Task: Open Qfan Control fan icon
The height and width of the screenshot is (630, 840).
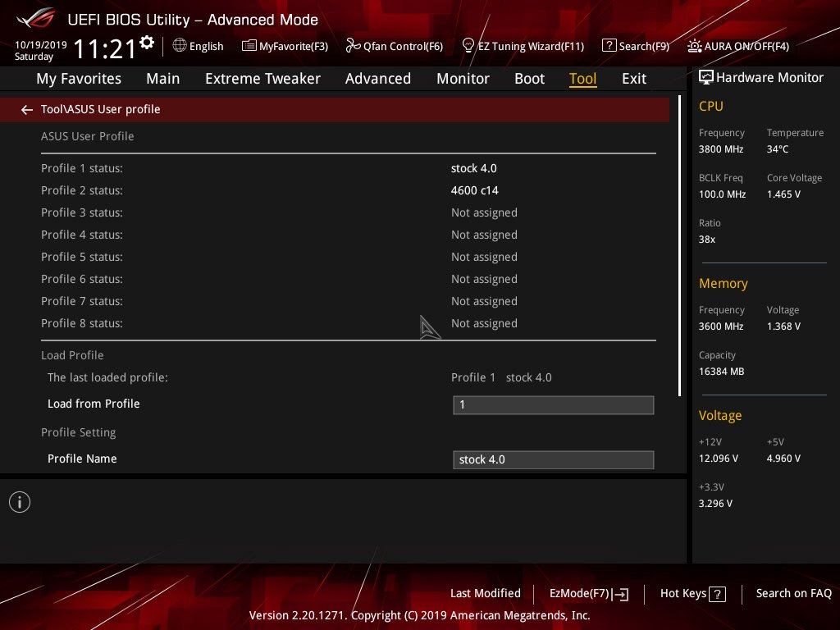Action: point(353,46)
